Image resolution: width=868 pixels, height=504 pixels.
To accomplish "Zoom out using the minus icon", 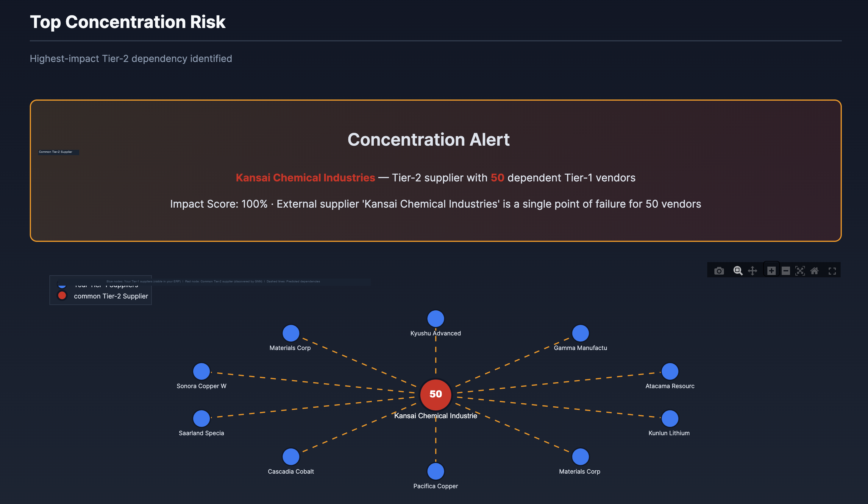I will (786, 271).
